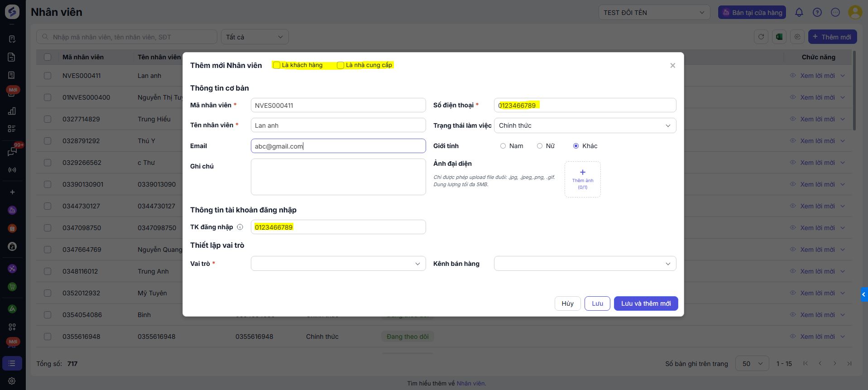
Task: Open Settings gear in left sidebar
Action: pyautogui.click(x=12, y=381)
